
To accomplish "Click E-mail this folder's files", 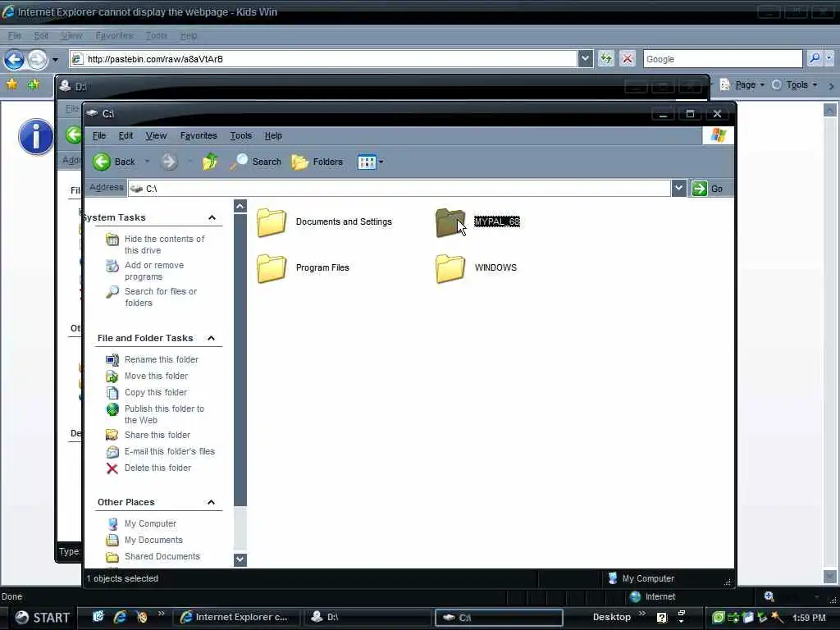I will 169,452.
